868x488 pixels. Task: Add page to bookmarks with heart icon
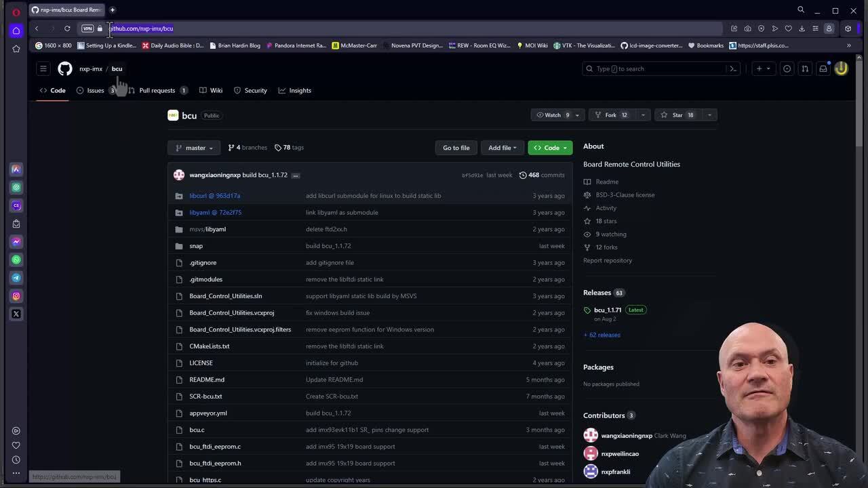click(788, 28)
